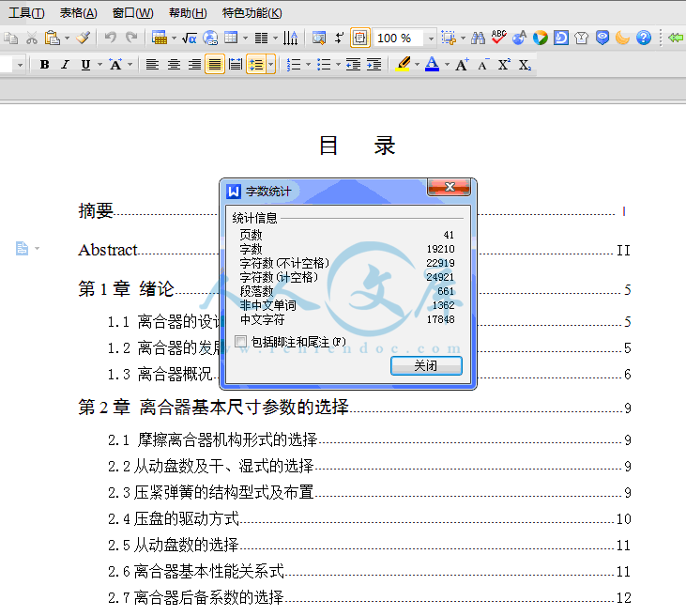Undo the last action
The width and height of the screenshot is (686, 616).
tap(110, 38)
